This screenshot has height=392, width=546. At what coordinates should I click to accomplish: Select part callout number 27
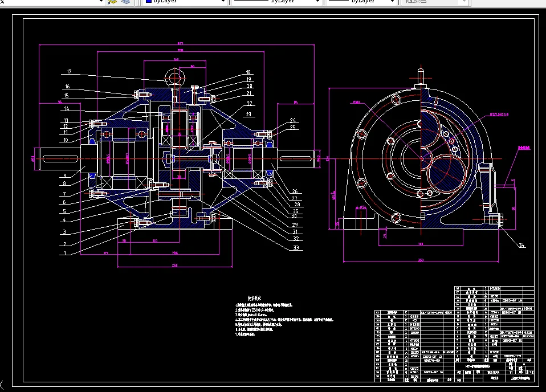pos(295,198)
